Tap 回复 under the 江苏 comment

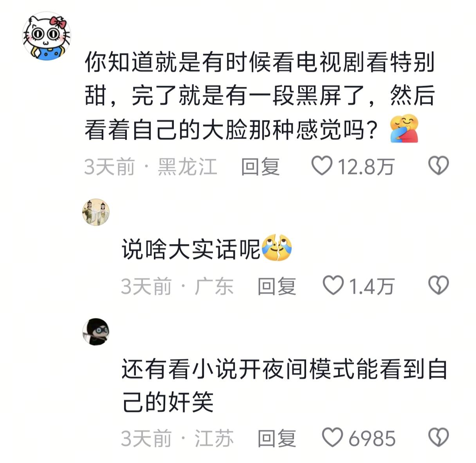[x=277, y=438]
